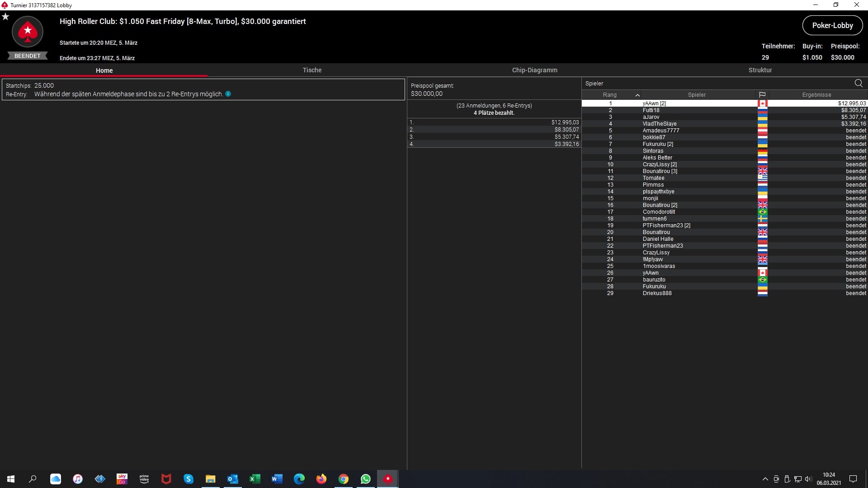Switch to the Tische tab

point(312,70)
